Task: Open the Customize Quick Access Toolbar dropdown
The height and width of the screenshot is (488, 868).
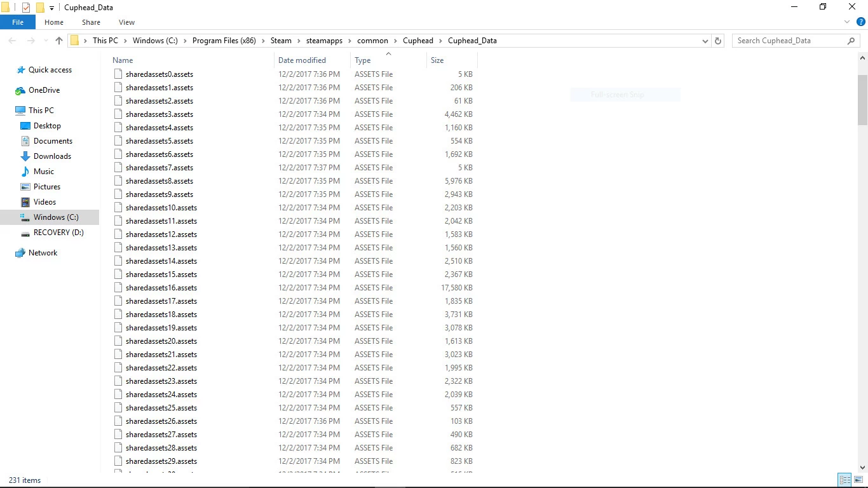Action: click(52, 8)
